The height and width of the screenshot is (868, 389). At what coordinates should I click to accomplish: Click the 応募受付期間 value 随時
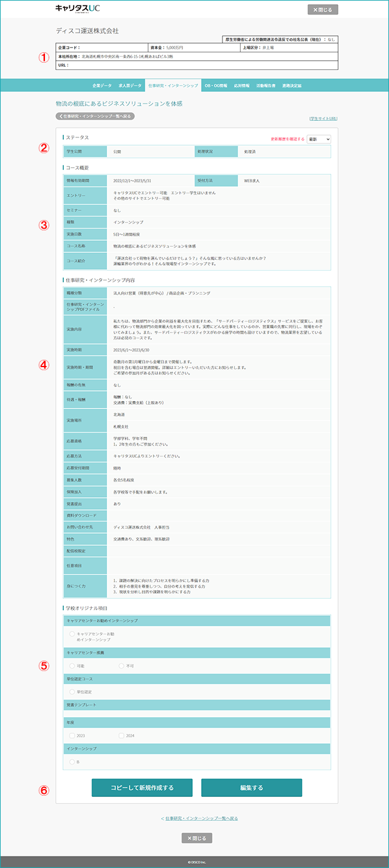point(117,468)
